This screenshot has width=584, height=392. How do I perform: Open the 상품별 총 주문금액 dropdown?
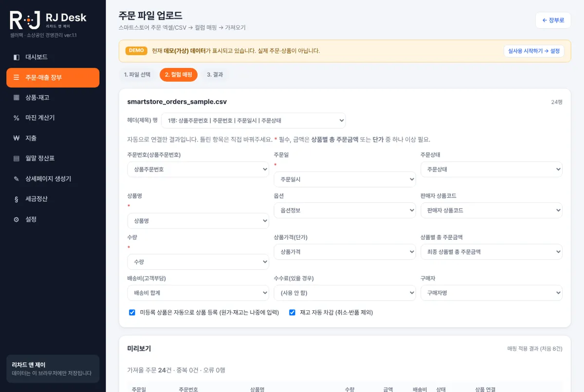(x=492, y=252)
